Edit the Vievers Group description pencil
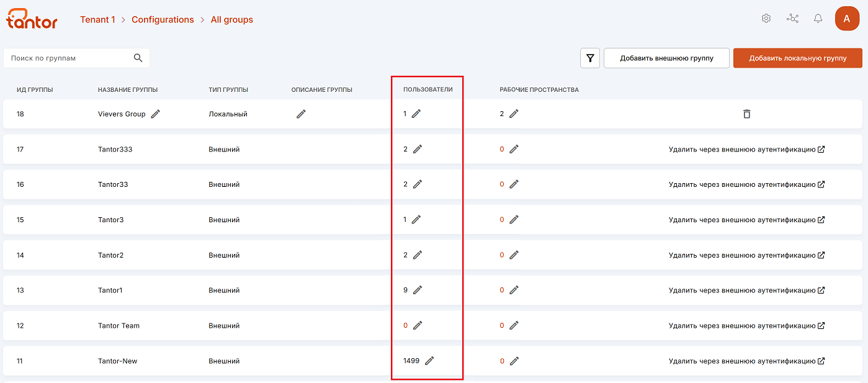Screen dimensions: 868x383 pos(301,114)
